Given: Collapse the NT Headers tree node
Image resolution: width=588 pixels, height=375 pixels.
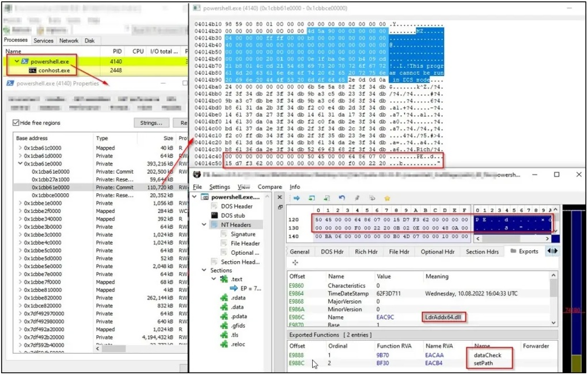Looking at the screenshot, I should [204, 225].
